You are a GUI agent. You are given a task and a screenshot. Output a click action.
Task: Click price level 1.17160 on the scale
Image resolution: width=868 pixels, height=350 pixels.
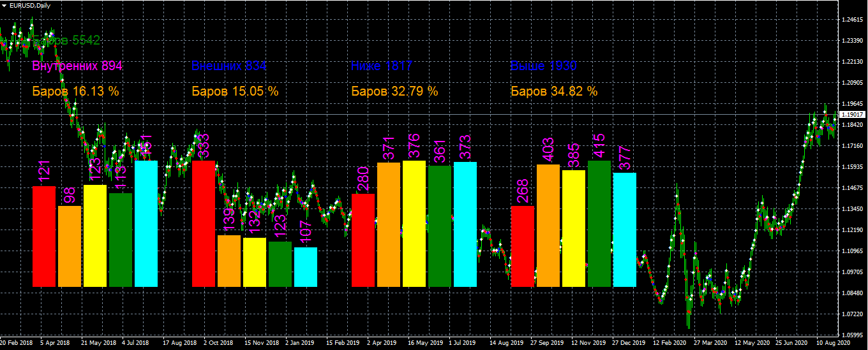click(853, 146)
